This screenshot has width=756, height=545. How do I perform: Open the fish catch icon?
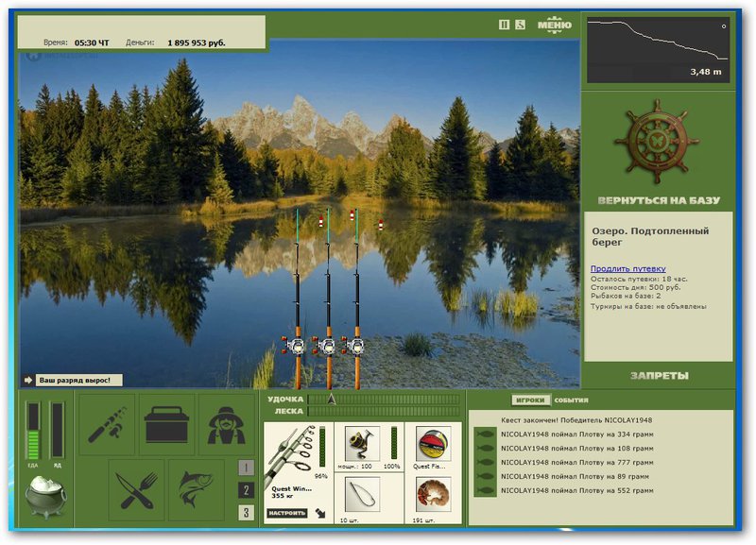pyautogui.click(x=197, y=489)
